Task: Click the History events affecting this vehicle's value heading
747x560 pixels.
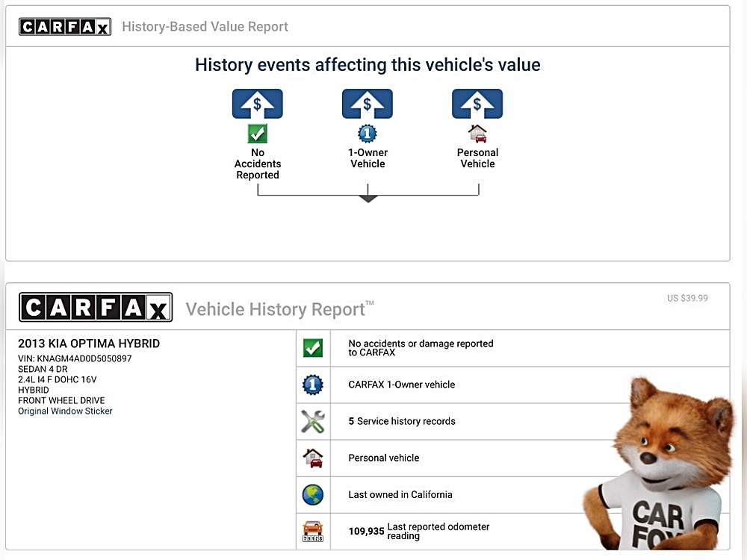Action: (x=368, y=65)
